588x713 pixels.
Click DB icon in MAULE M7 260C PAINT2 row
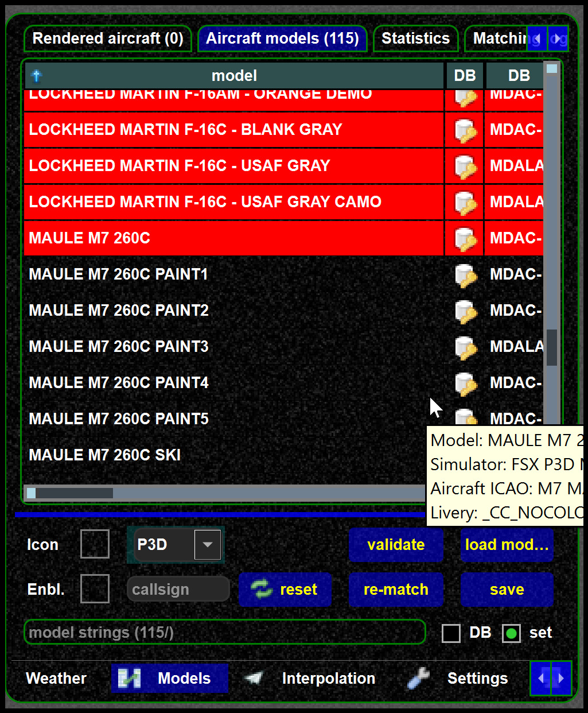(x=465, y=311)
